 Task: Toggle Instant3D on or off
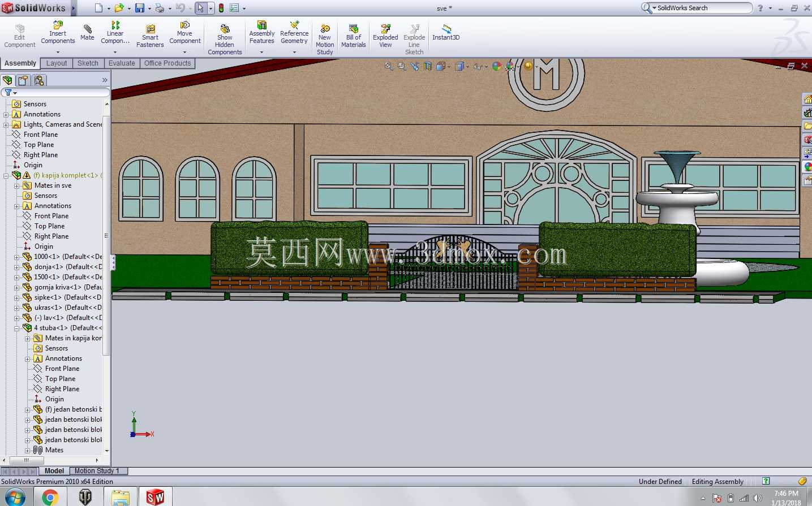pyautogui.click(x=446, y=33)
